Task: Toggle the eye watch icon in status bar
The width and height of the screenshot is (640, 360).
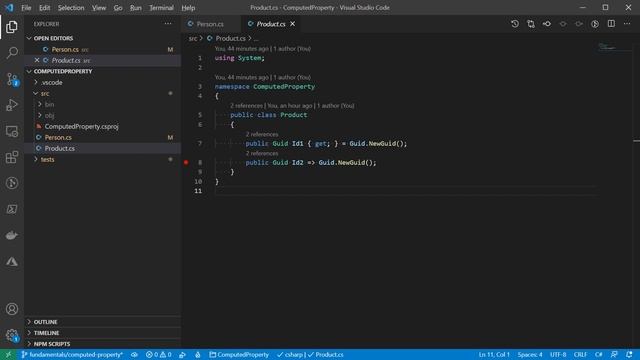Action: (134, 355)
